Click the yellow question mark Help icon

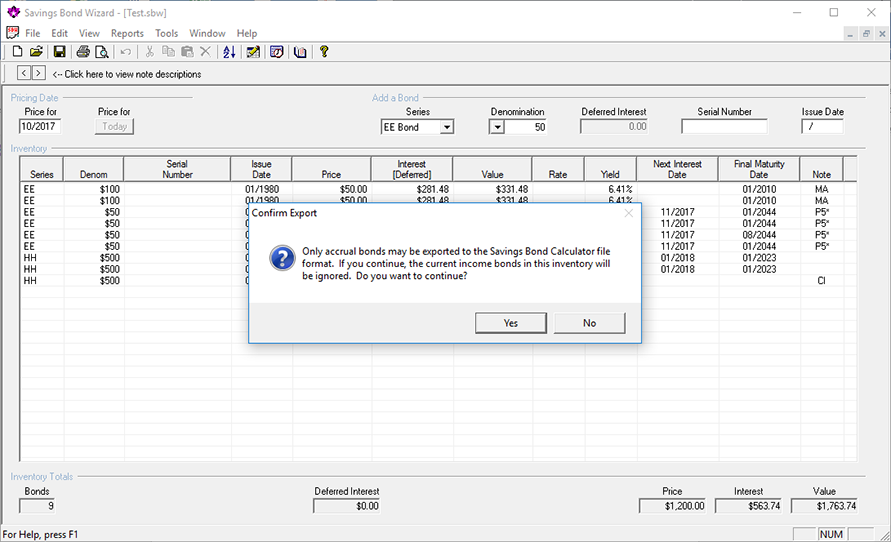(324, 52)
